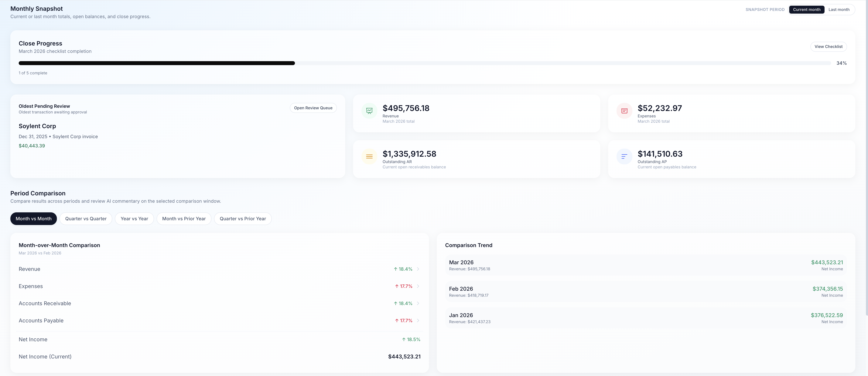Switch to Quarter vs Quarter tab
This screenshot has width=868, height=376.
click(86, 218)
